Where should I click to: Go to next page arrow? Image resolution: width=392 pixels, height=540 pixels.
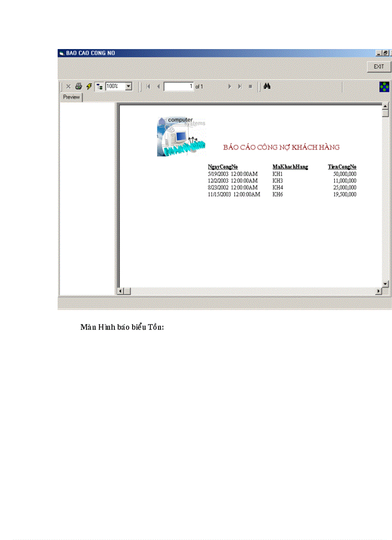point(230,87)
